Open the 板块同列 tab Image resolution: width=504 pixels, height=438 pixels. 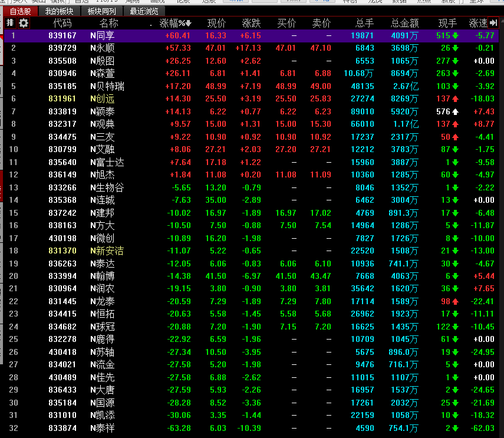click(101, 11)
